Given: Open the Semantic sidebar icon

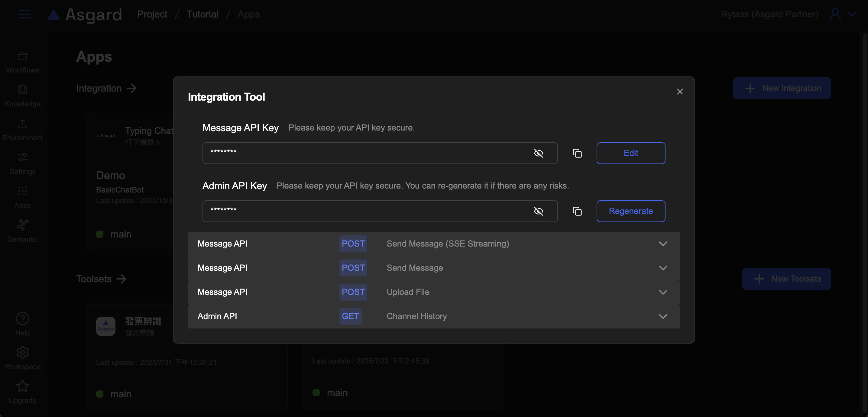Looking at the screenshot, I should pyautogui.click(x=23, y=225).
